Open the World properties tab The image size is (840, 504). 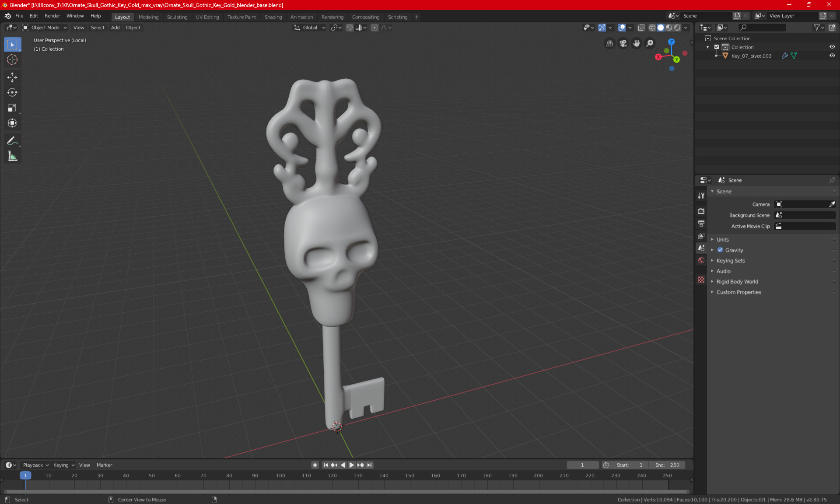pos(701,260)
